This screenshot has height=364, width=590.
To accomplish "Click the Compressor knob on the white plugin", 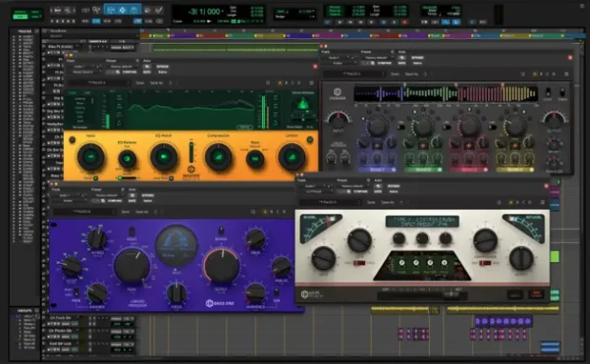I will [485, 240].
